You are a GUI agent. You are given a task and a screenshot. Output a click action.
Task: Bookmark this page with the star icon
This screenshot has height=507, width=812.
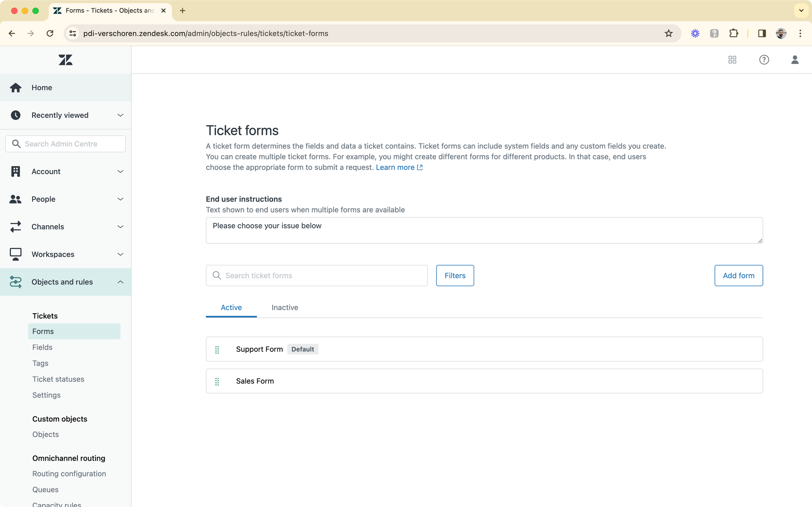click(x=668, y=33)
